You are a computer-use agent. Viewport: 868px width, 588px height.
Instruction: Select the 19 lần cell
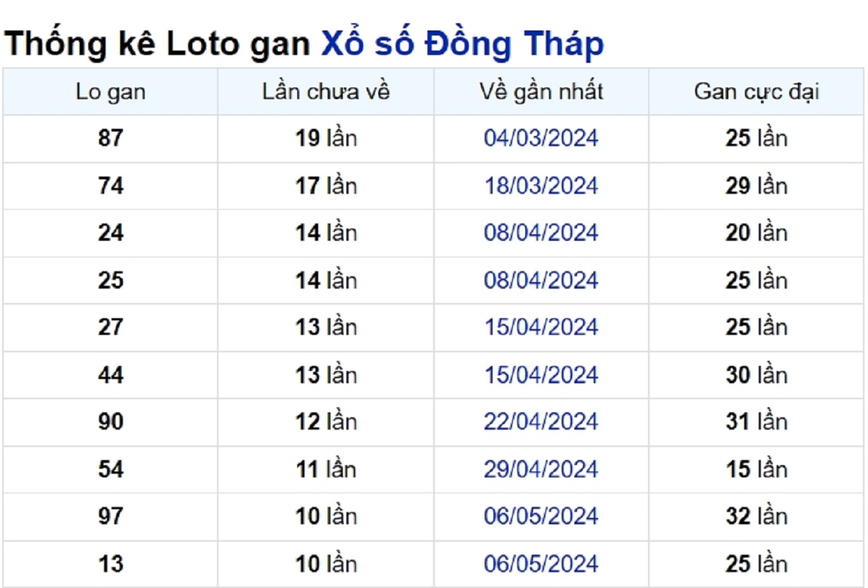325,138
